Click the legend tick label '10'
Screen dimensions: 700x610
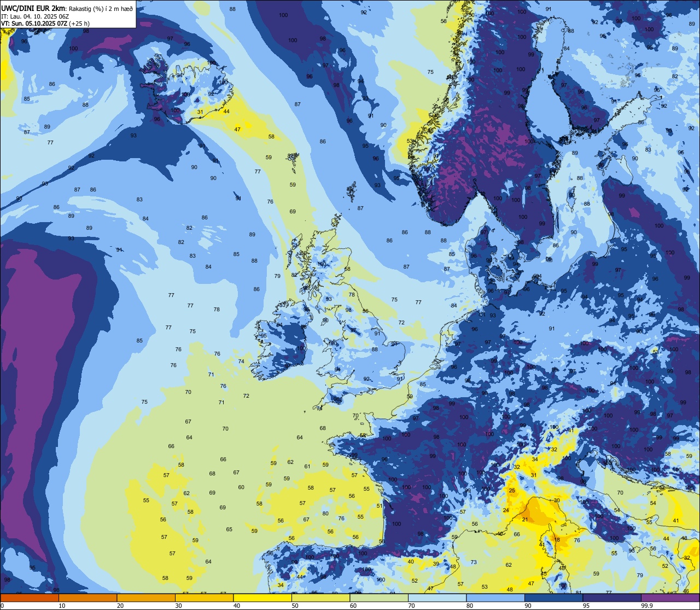click(62, 606)
